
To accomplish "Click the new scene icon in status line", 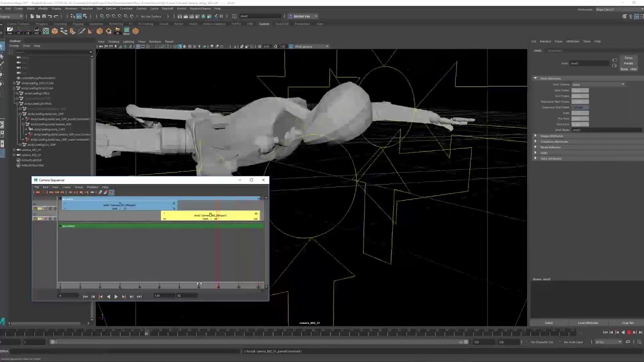I will tap(32, 16).
